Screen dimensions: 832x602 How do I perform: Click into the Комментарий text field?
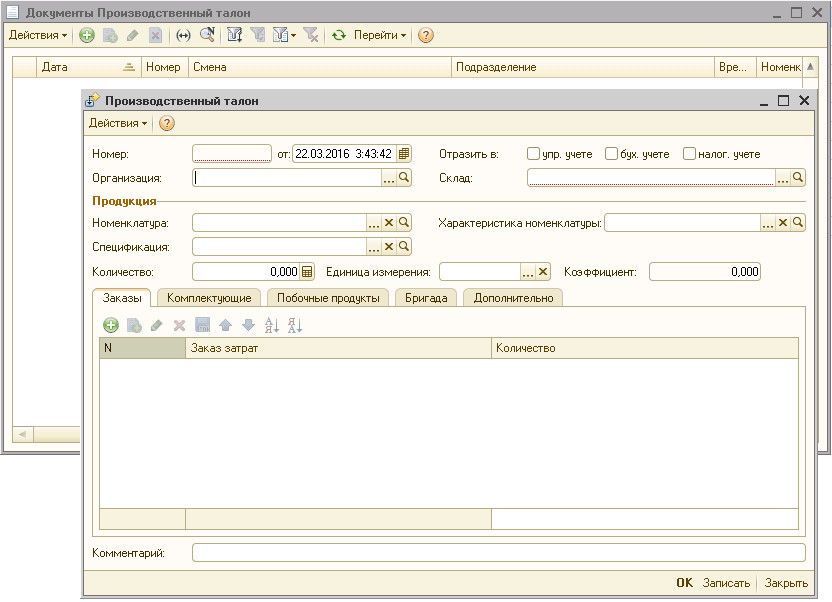498,553
